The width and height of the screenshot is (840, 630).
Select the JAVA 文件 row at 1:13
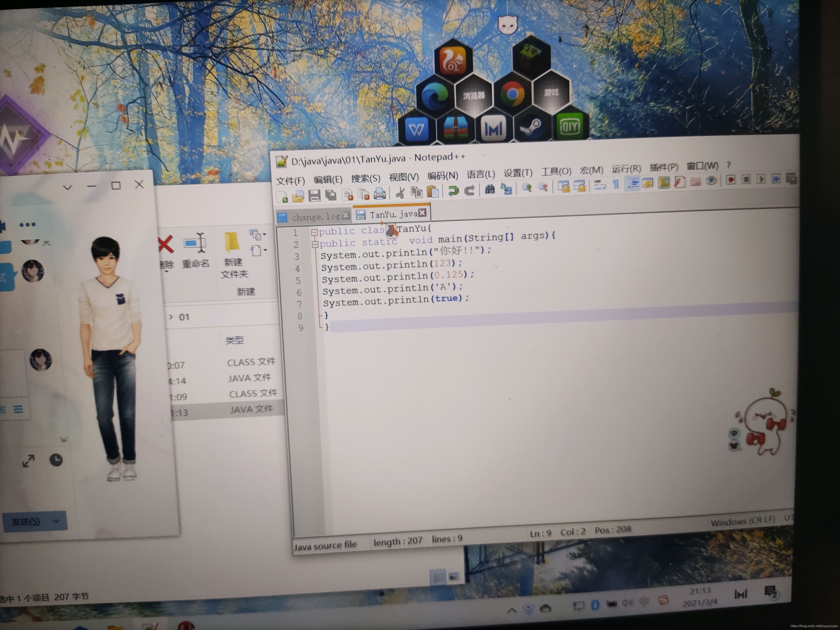228,411
